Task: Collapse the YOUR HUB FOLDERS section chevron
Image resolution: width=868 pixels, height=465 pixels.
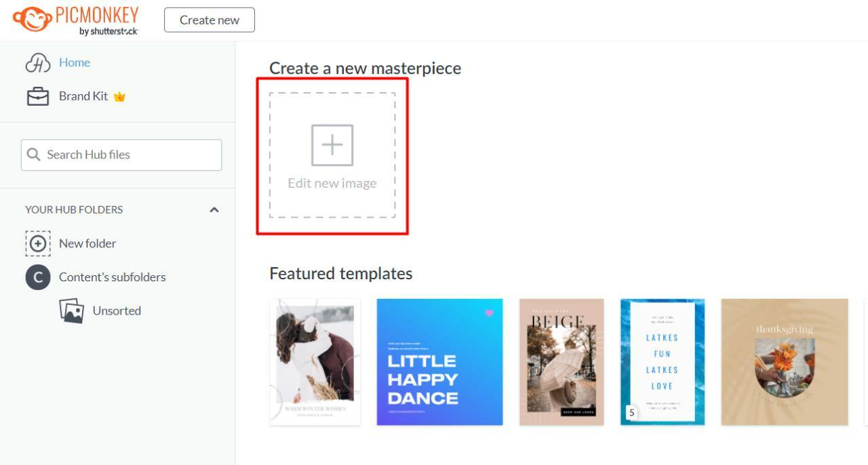Action: pyautogui.click(x=214, y=209)
